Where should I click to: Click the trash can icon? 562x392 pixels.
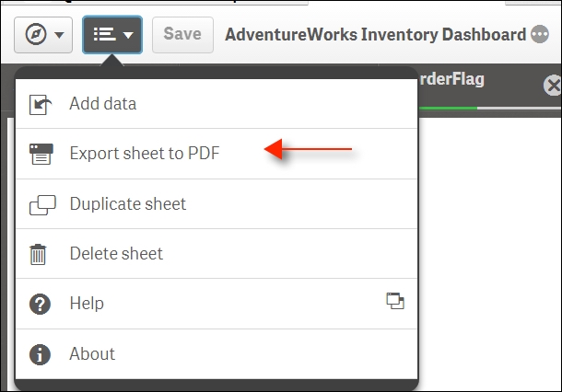pos(38,255)
